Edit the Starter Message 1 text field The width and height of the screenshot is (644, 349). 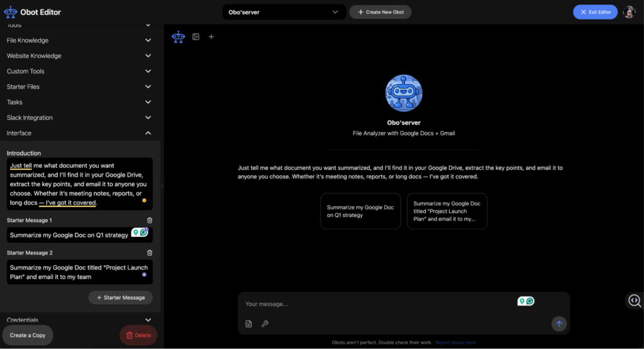tap(80, 235)
